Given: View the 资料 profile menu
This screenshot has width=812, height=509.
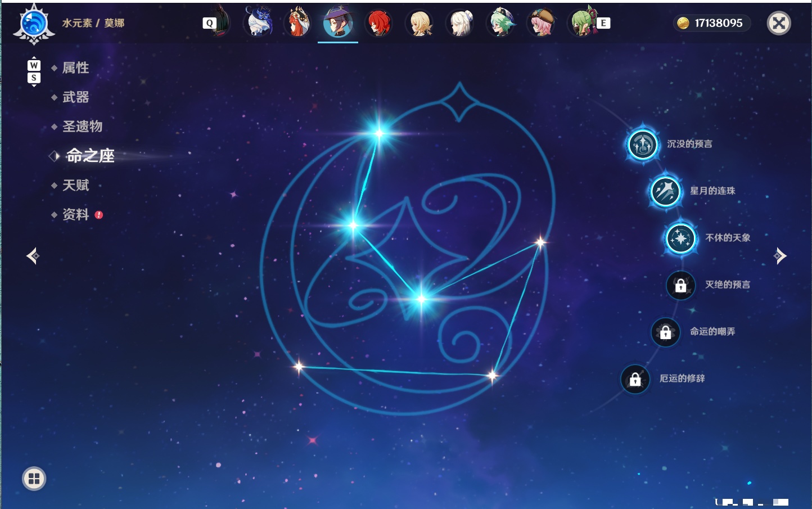Looking at the screenshot, I should (75, 214).
